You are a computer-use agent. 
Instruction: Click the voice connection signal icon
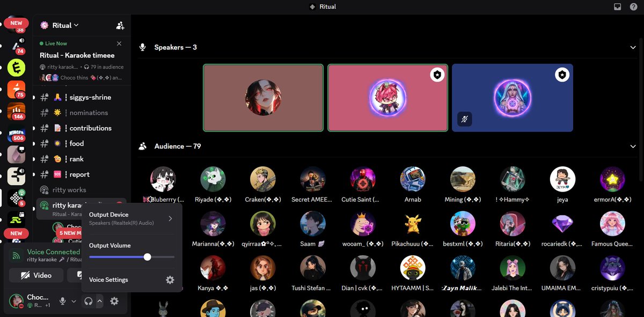click(17, 255)
